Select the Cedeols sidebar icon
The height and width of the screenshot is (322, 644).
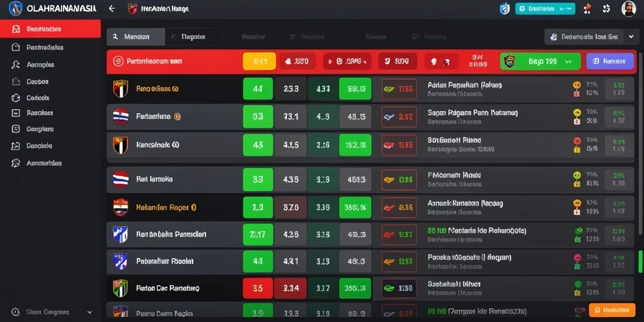16,97
